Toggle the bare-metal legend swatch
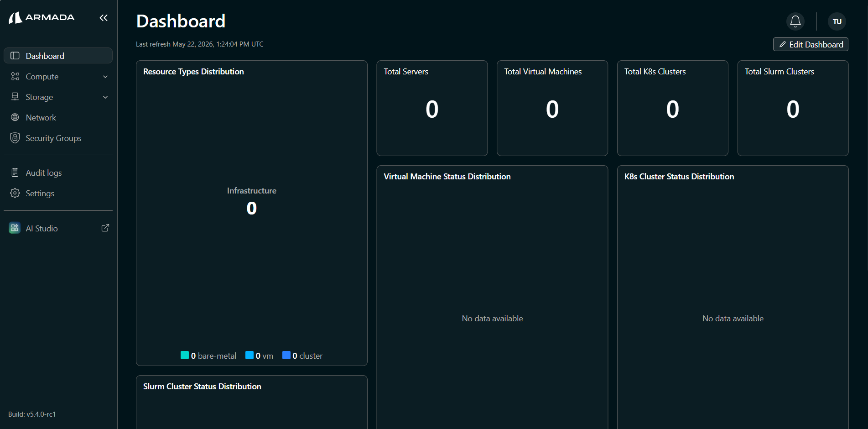Screen dimensions: 868x429 click(x=185, y=355)
